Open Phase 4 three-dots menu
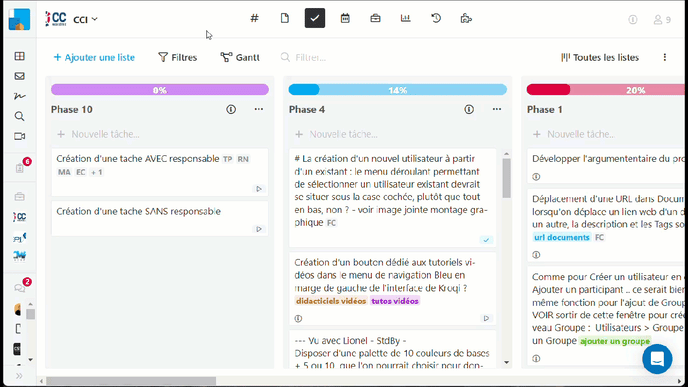The image size is (688, 387). pos(497,109)
